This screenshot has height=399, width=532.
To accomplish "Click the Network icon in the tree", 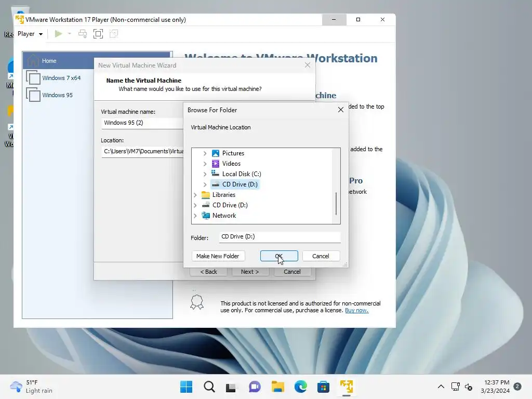I will [x=206, y=216].
